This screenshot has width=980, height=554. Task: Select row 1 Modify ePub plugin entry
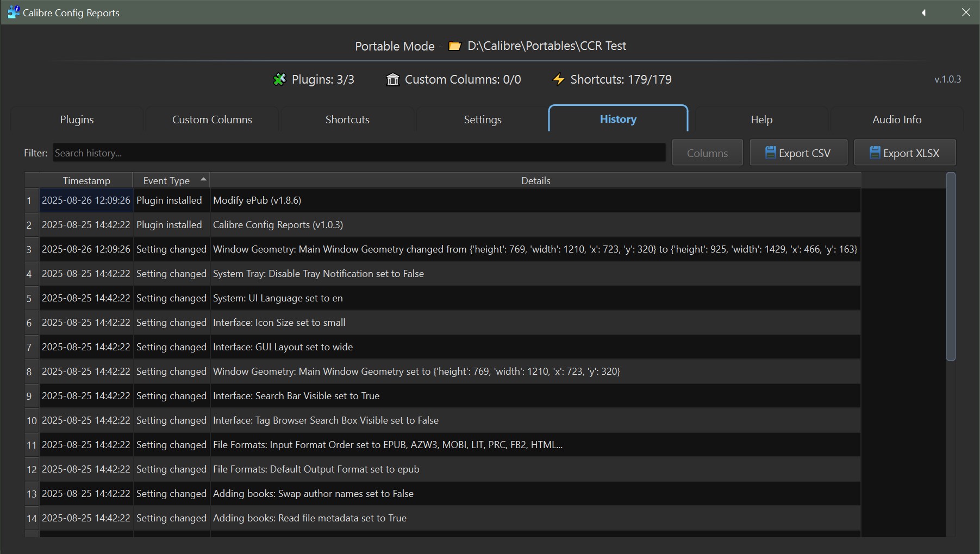(x=257, y=200)
